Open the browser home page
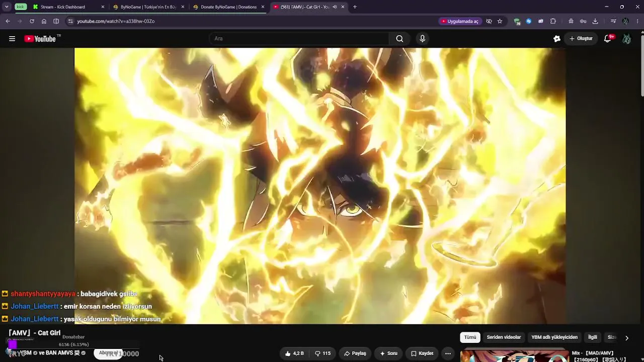 [x=44, y=21]
